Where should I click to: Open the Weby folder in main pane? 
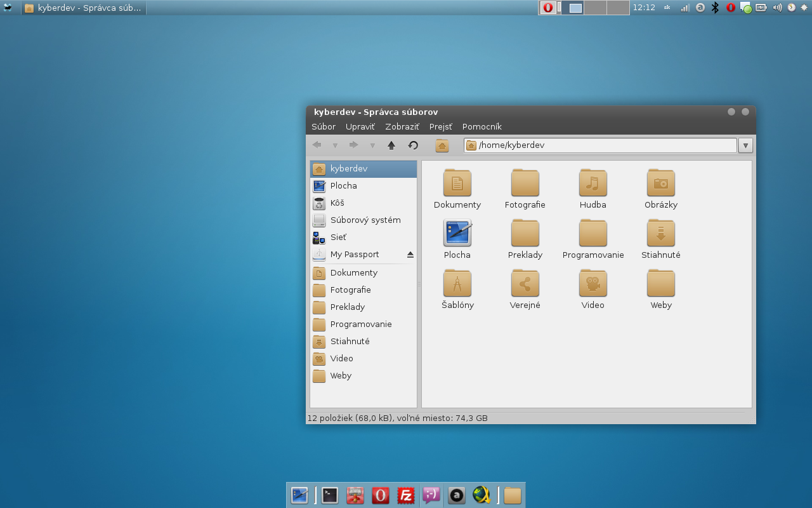point(661,290)
